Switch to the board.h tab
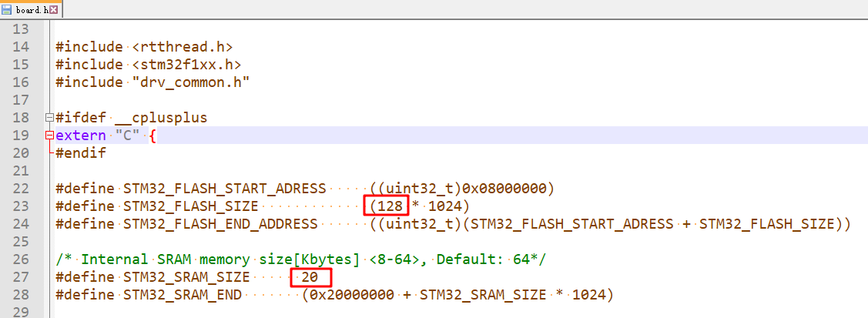 [31, 8]
